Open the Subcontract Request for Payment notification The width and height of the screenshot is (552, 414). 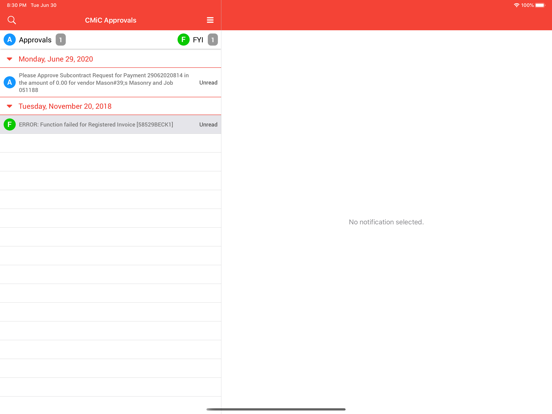coord(111,82)
